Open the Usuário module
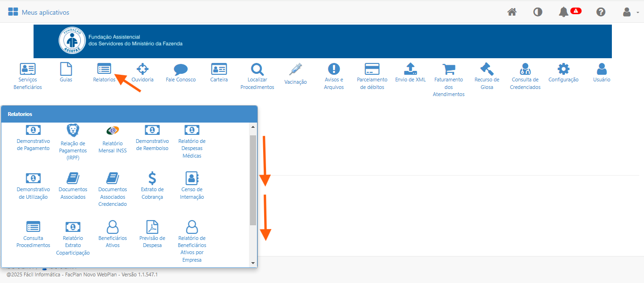 coord(601,72)
